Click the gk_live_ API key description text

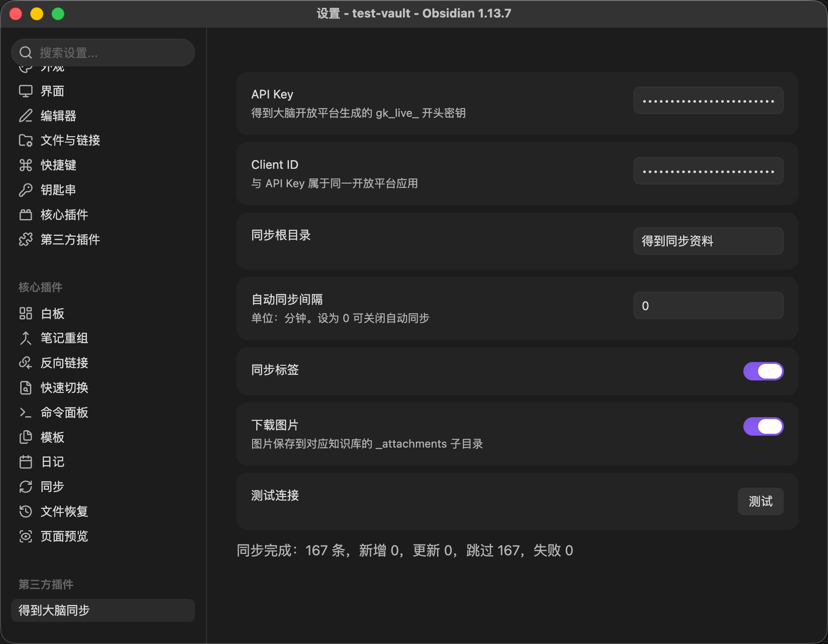(358, 113)
